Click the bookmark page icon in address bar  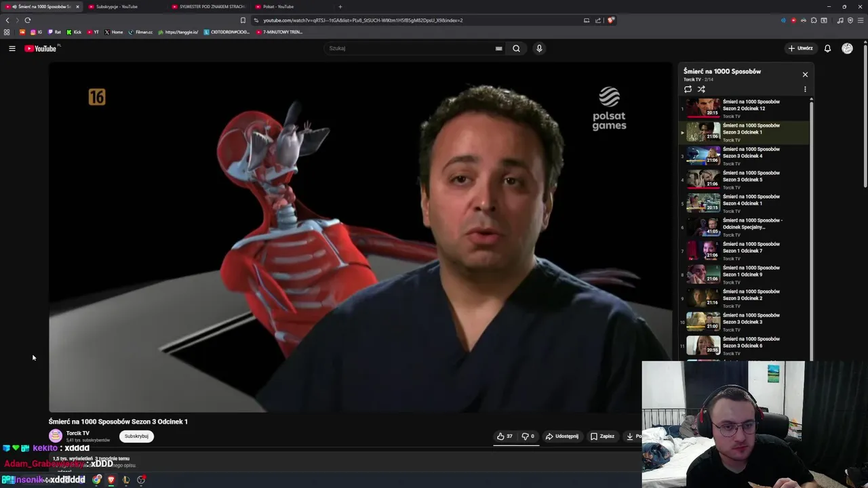click(x=243, y=20)
